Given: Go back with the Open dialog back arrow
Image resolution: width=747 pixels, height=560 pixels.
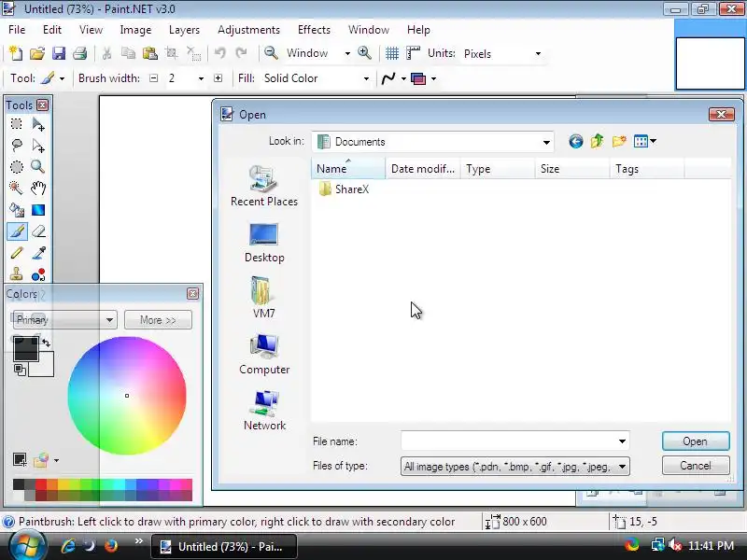Looking at the screenshot, I should [x=576, y=142].
